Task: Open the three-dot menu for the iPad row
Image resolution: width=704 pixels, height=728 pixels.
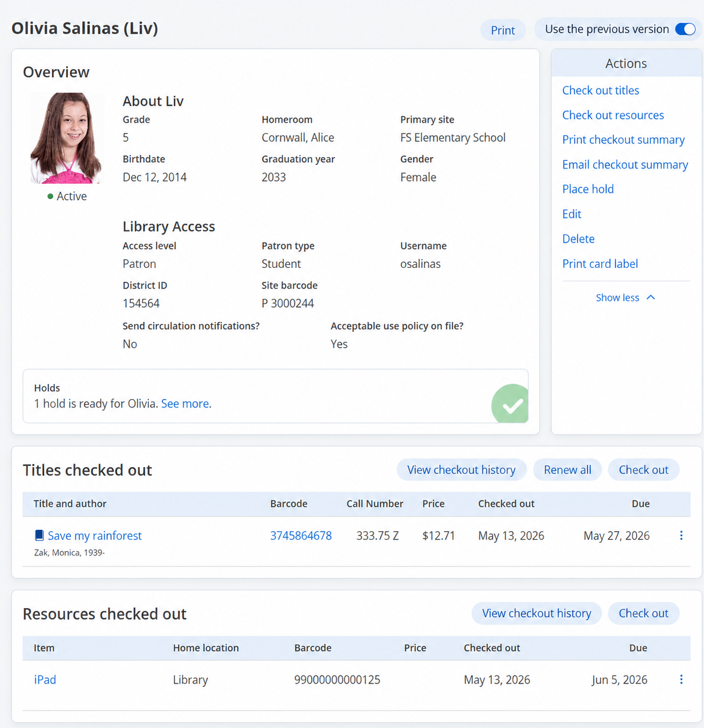Action: coord(681,679)
